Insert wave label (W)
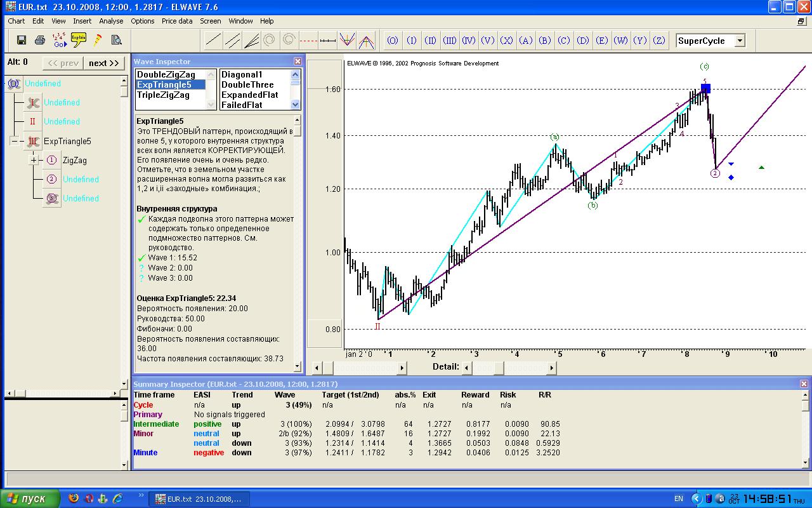 tap(621, 41)
